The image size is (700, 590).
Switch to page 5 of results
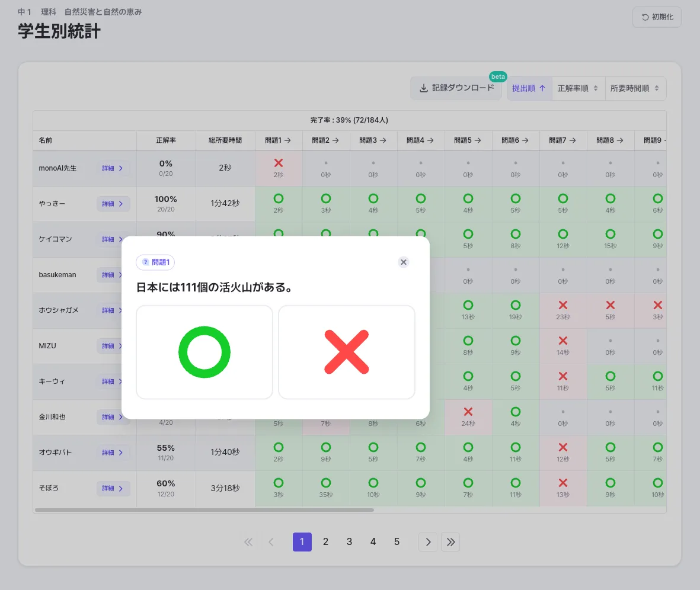click(x=397, y=542)
